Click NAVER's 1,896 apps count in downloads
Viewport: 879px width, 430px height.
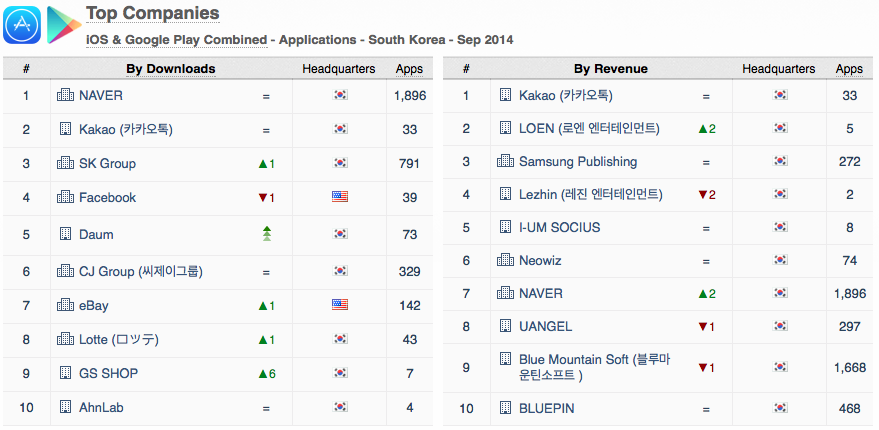(409, 96)
